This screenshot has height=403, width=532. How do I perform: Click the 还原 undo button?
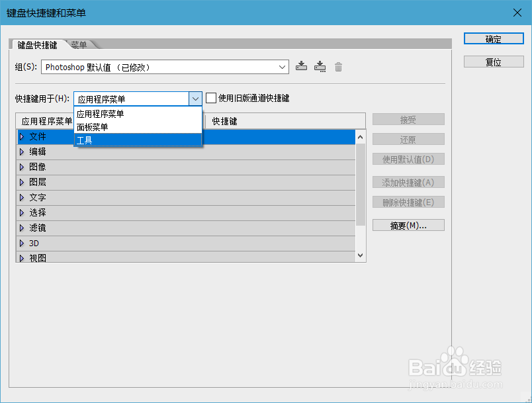click(408, 140)
